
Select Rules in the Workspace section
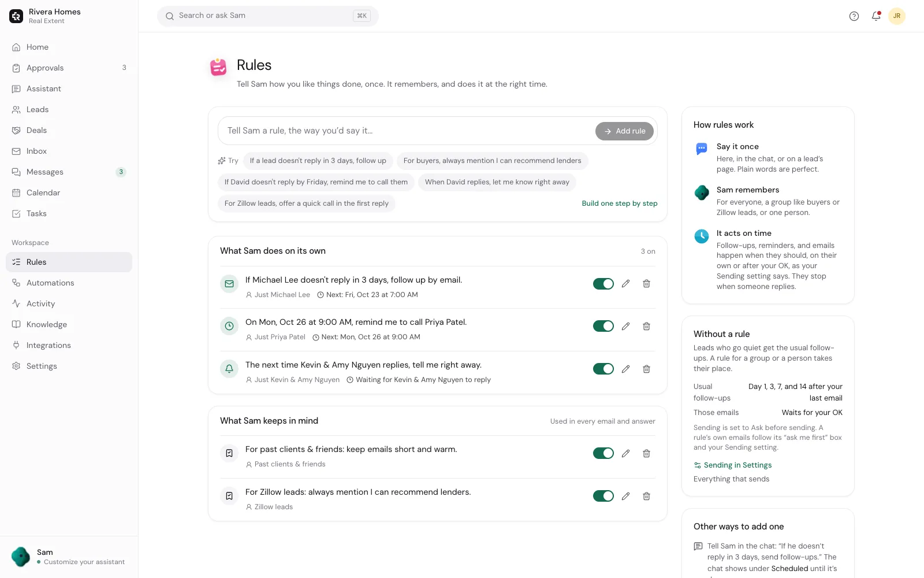click(69, 262)
